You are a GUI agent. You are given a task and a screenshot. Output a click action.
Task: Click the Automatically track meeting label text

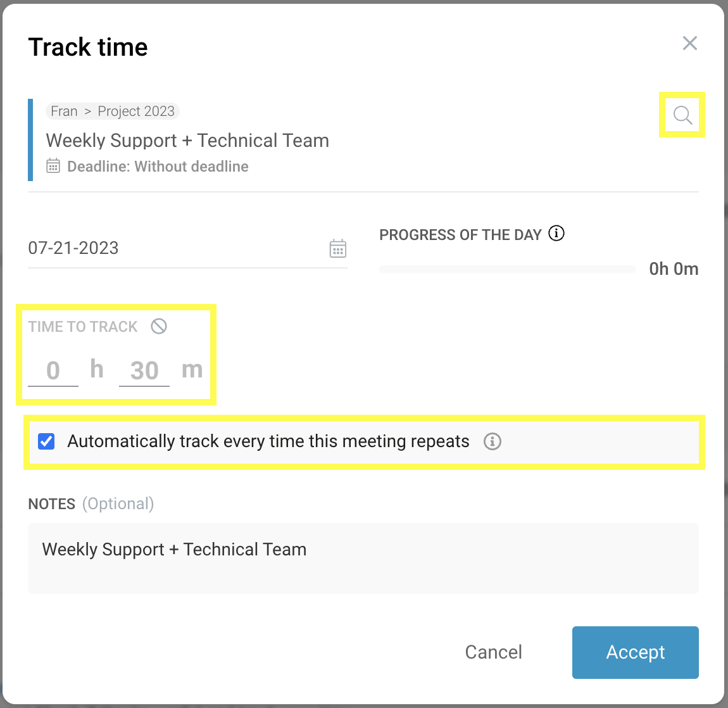(268, 441)
